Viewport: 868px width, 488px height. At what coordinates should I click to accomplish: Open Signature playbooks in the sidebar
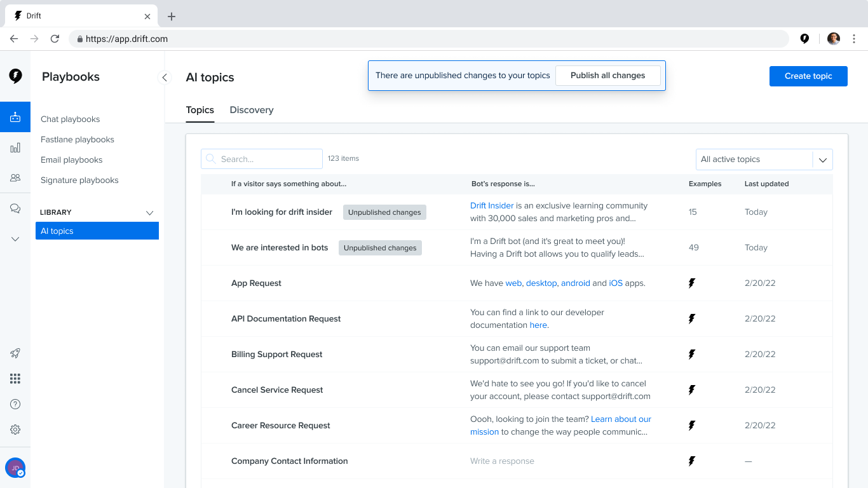(79, 180)
